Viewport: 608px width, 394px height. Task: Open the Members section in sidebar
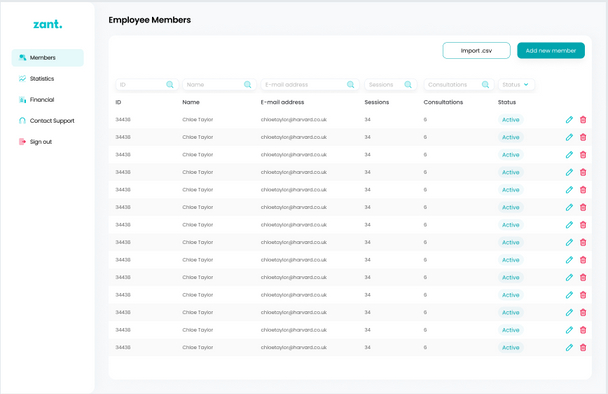click(x=47, y=57)
